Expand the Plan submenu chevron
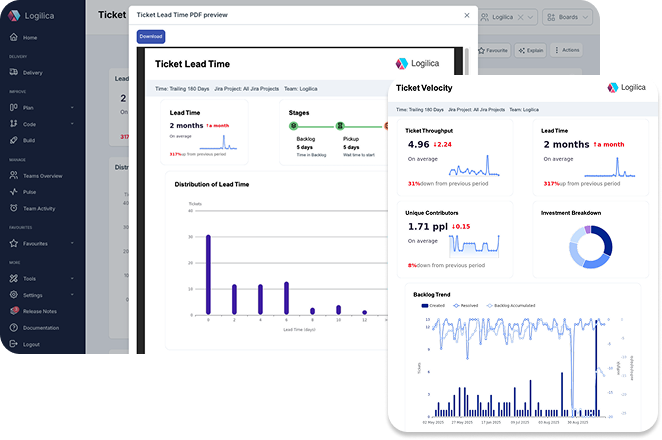Image resolution: width=662 pixels, height=440 pixels. click(x=72, y=108)
